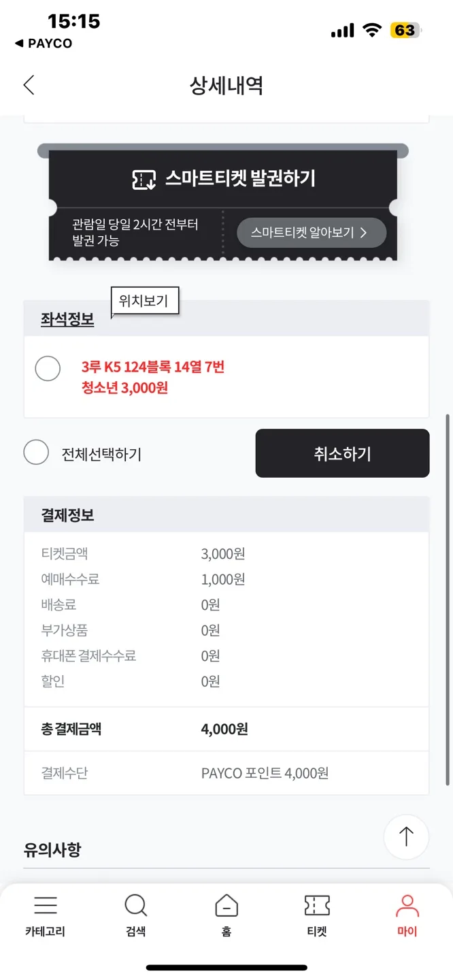Check the 전체선택하기 circle
The image size is (453, 980).
point(36,453)
